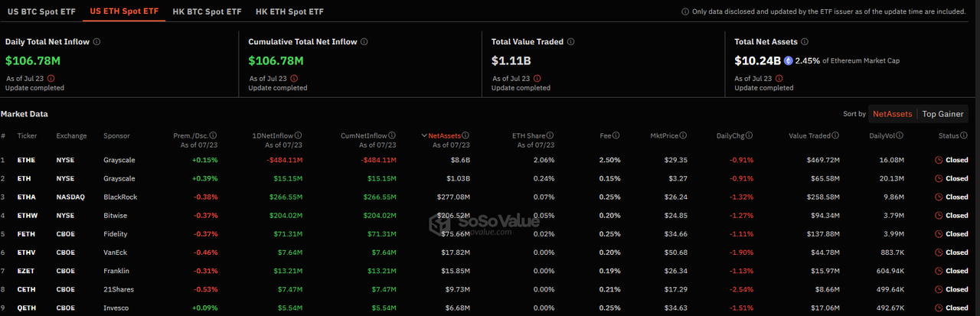Click info icon next to Total Net Assets

806,42
